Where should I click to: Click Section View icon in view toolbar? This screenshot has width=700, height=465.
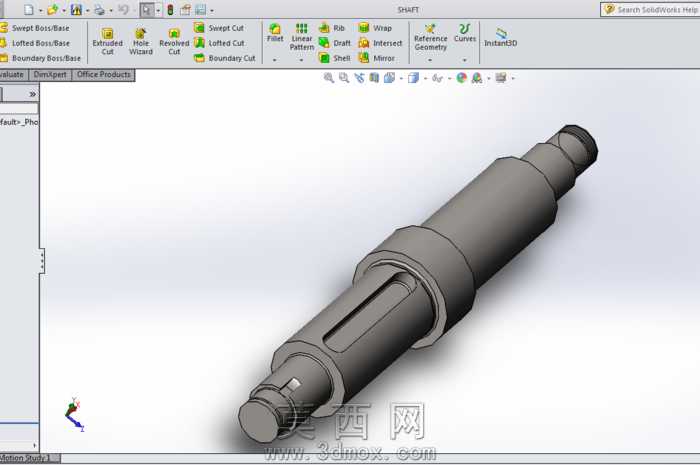click(x=374, y=78)
